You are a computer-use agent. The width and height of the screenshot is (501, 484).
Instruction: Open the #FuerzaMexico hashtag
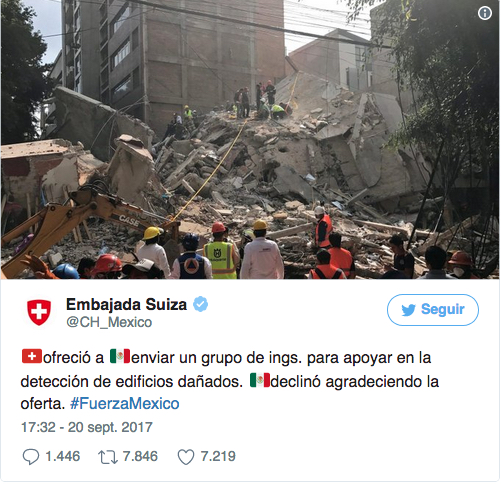click(x=125, y=404)
